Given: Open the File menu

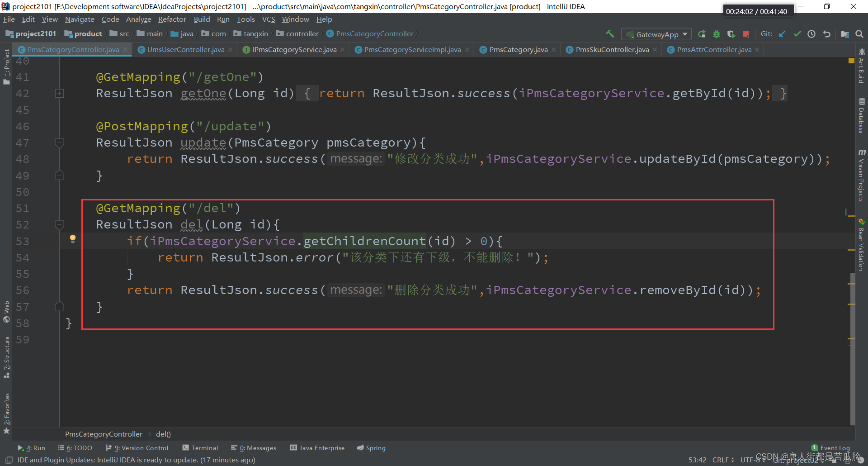Looking at the screenshot, I should coord(9,19).
